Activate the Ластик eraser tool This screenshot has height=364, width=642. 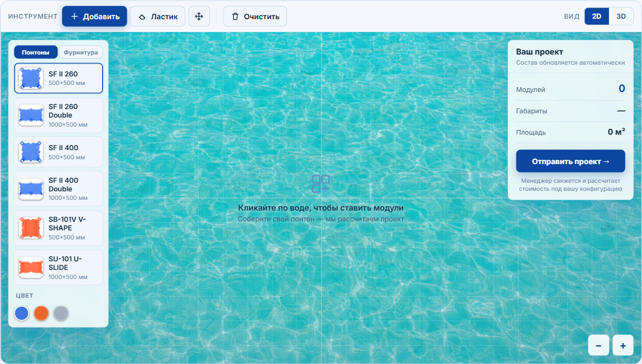(x=158, y=17)
